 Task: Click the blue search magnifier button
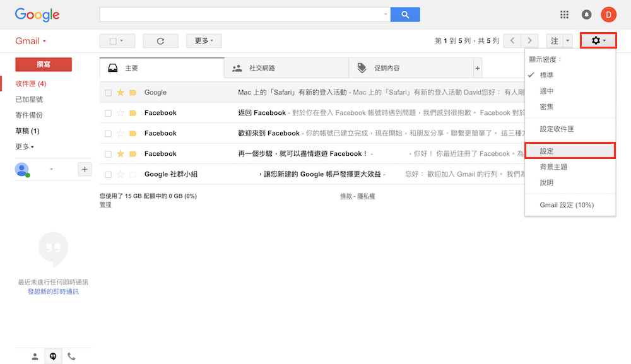[x=404, y=15]
